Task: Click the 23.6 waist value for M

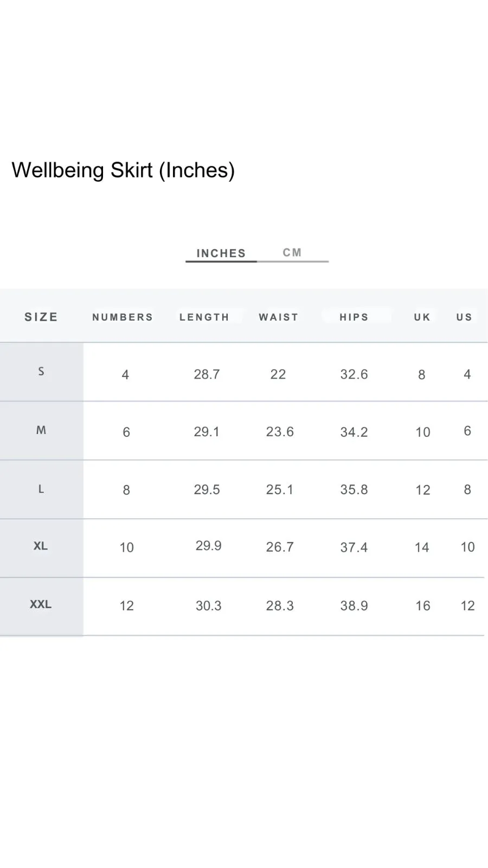Action: (x=280, y=432)
